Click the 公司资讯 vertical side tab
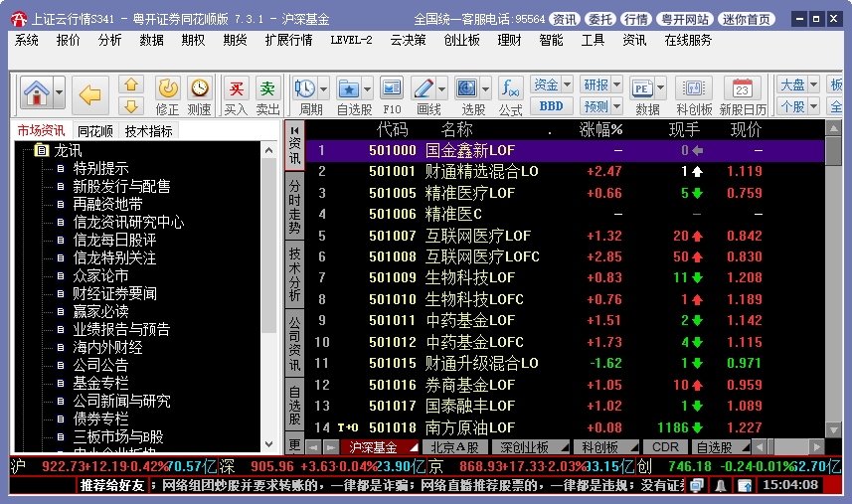Viewport: 852px width, 504px height. point(294,343)
